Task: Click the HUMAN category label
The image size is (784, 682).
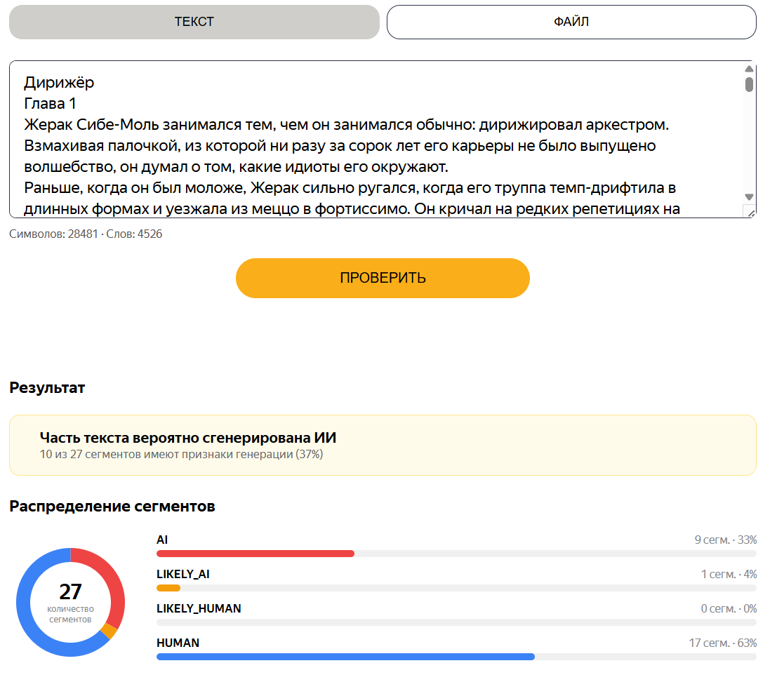Action: click(x=178, y=643)
